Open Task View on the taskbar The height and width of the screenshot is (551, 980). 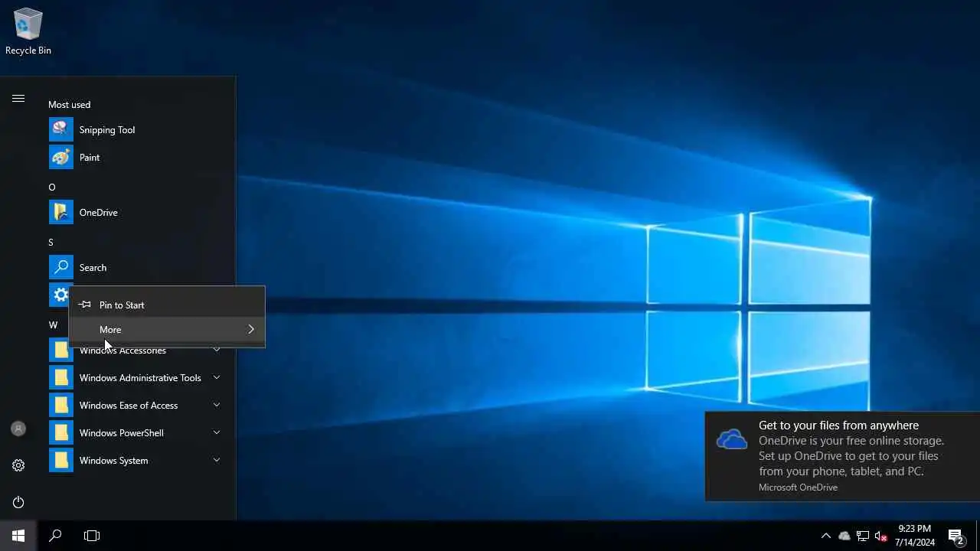pyautogui.click(x=92, y=536)
